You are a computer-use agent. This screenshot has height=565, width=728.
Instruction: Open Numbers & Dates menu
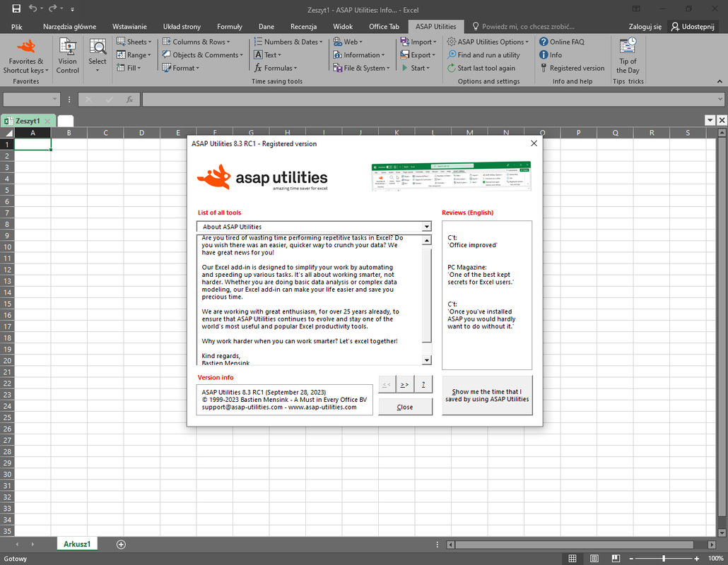[x=288, y=42]
